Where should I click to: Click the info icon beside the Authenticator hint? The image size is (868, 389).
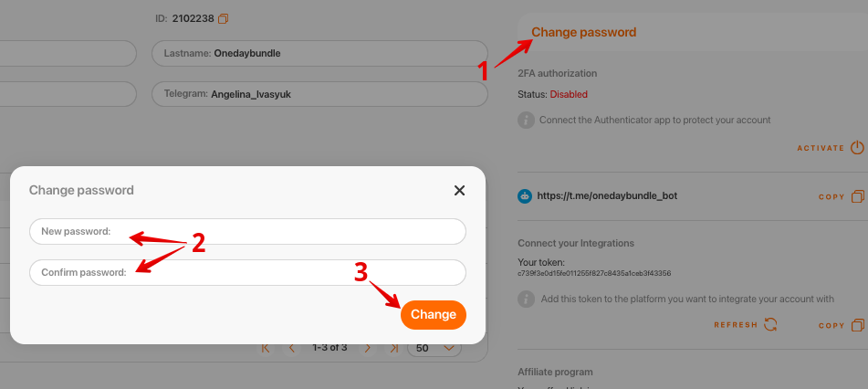pyautogui.click(x=526, y=120)
